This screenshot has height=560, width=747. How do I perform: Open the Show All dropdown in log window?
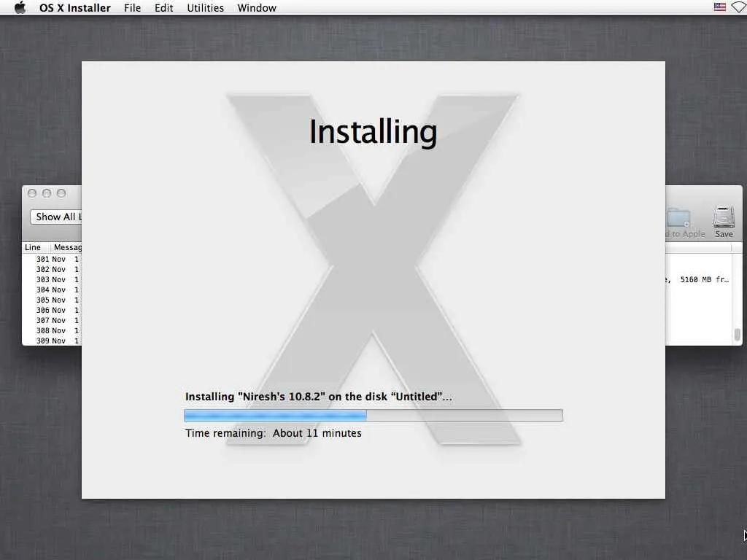coord(56,217)
